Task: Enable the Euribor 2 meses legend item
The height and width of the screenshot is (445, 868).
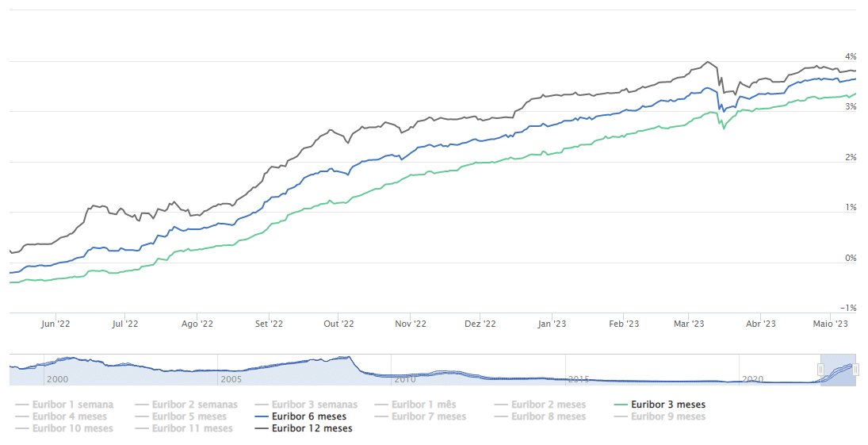Action: coord(549,405)
